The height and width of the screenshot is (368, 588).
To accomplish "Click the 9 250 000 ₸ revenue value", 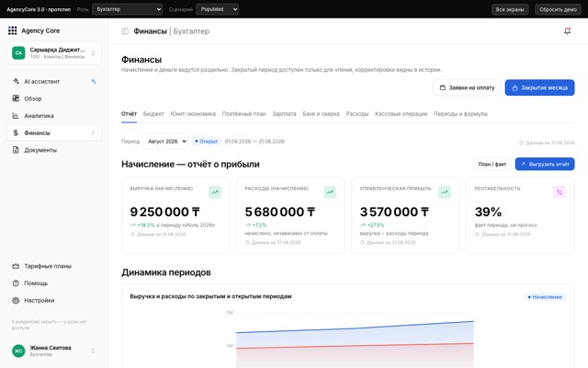I will [164, 212].
